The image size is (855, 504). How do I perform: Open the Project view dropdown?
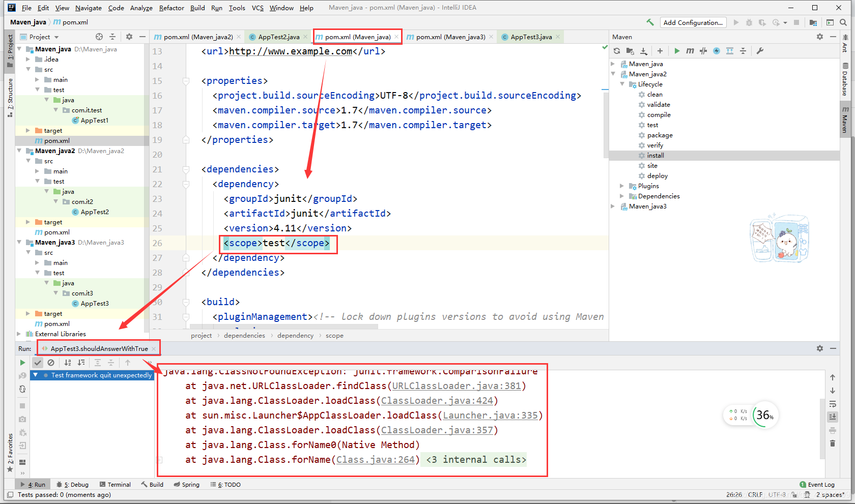point(40,37)
